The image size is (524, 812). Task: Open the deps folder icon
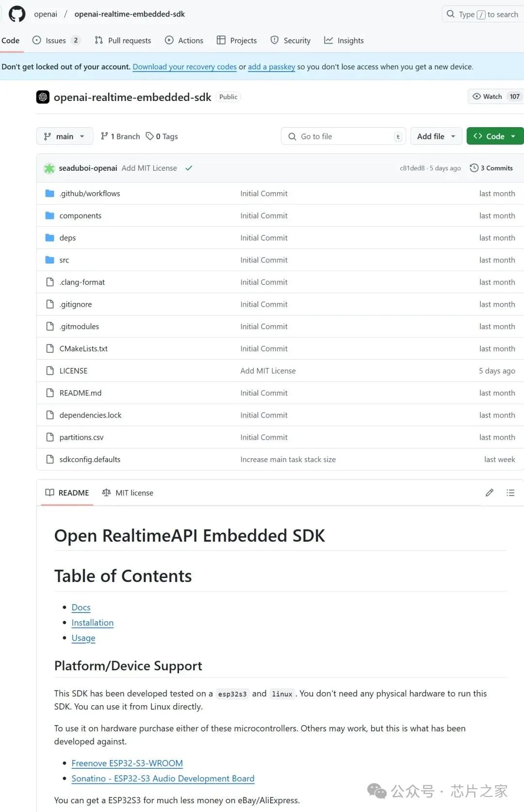point(49,238)
